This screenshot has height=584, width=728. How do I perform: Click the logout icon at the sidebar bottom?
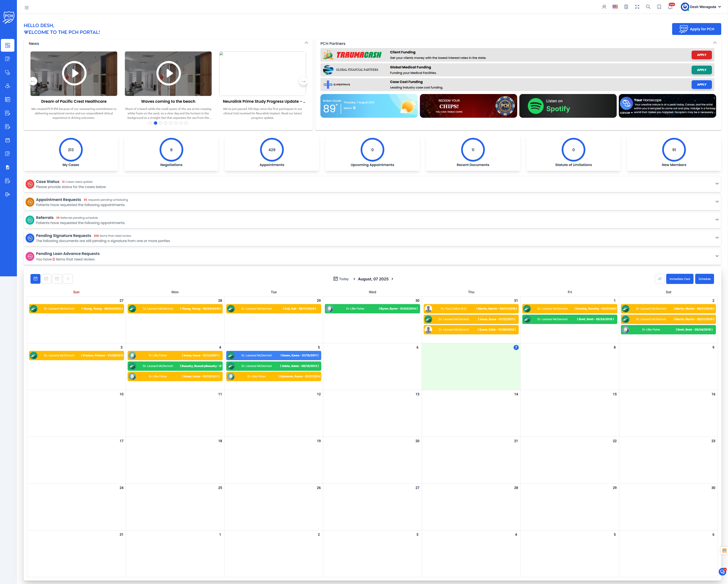coord(7,194)
